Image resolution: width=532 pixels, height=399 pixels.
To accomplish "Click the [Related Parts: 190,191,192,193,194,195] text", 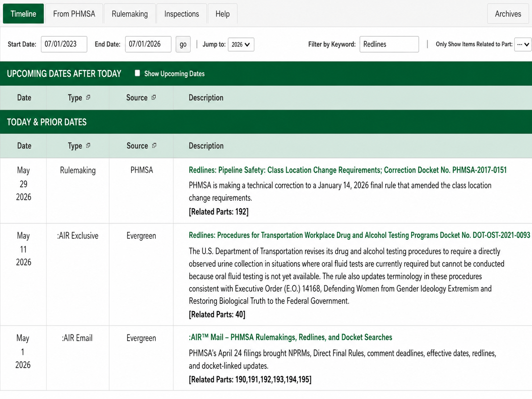I will point(250,380).
